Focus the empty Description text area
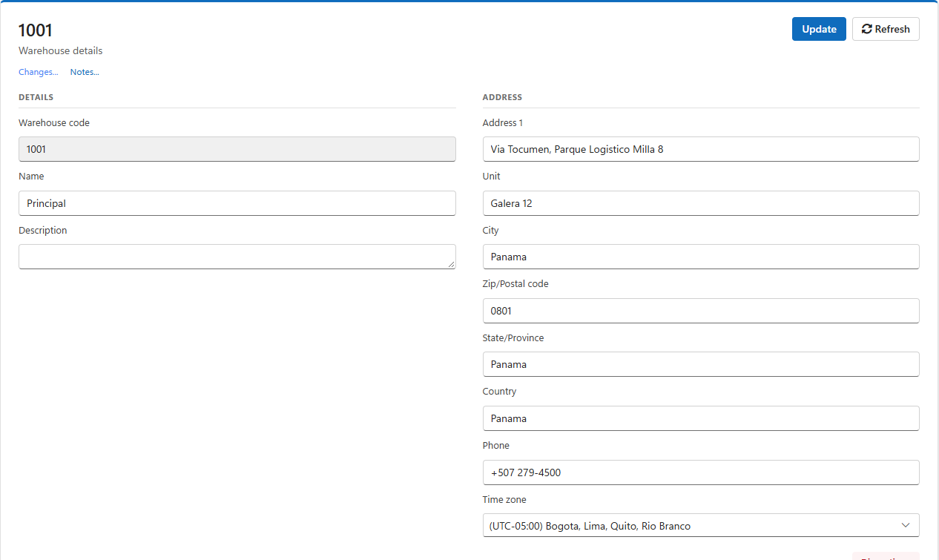 pyautogui.click(x=237, y=257)
